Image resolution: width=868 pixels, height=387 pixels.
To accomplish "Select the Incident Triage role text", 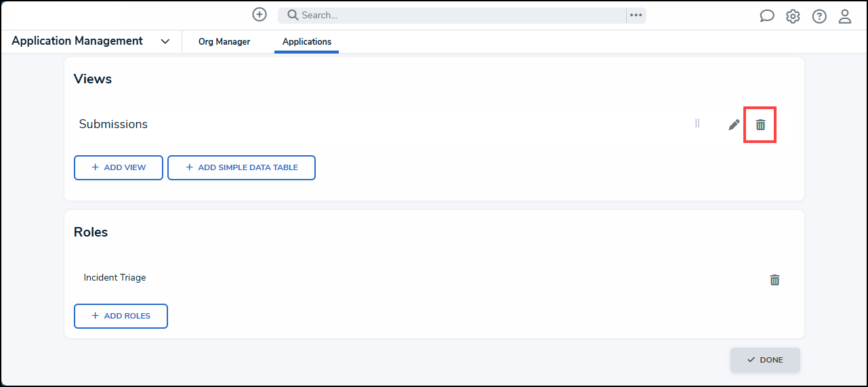I will pyautogui.click(x=115, y=277).
